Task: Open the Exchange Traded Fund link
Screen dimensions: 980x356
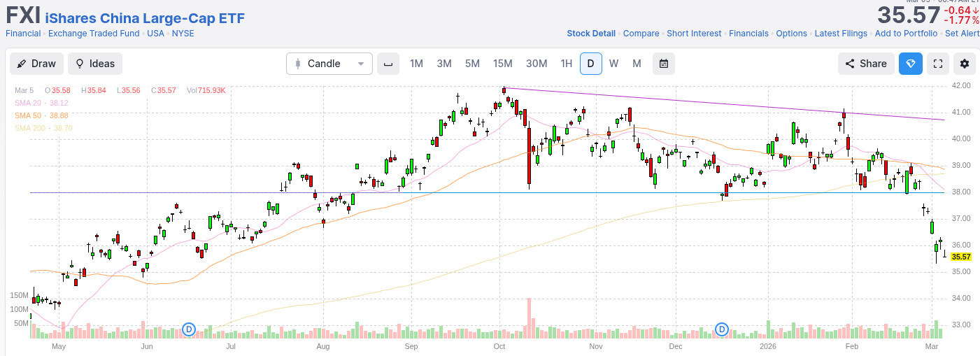Action: click(x=94, y=34)
